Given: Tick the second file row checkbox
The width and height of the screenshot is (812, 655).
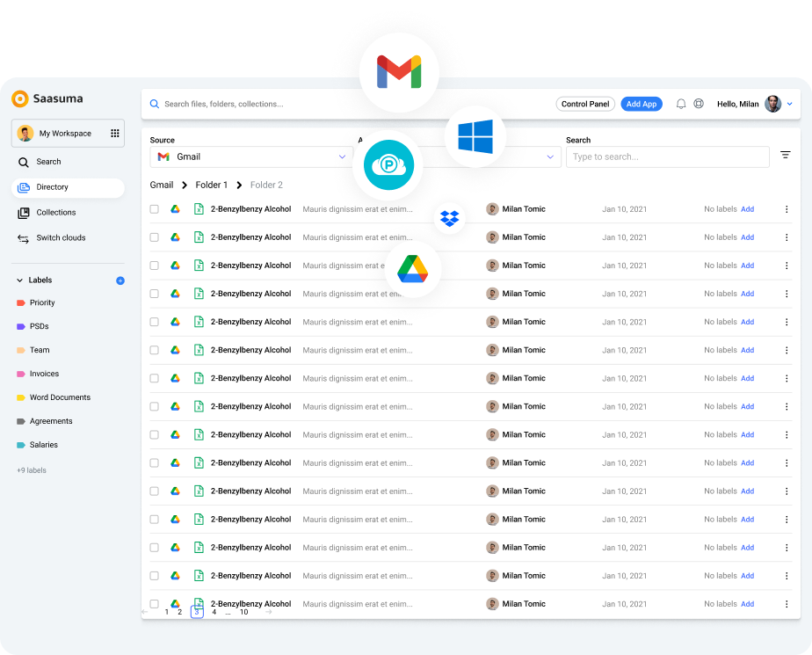Looking at the screenshot, I should point(155,237).
